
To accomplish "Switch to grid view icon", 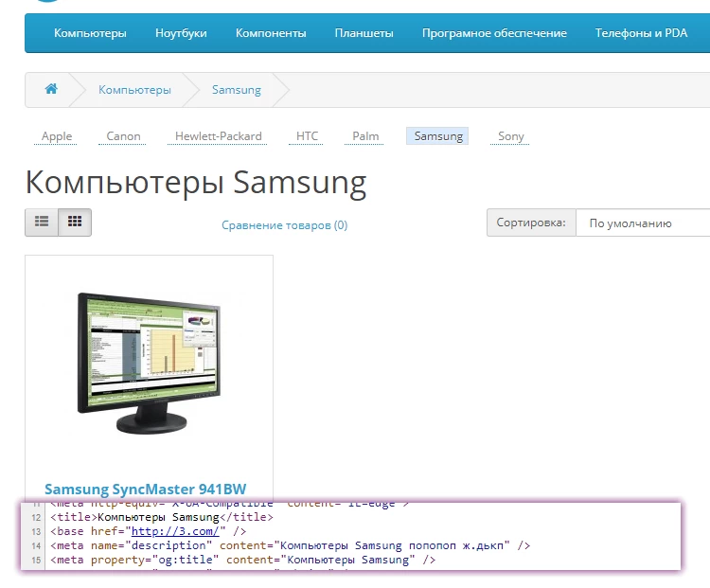I will pyautogui.click(x=75, y=222).
